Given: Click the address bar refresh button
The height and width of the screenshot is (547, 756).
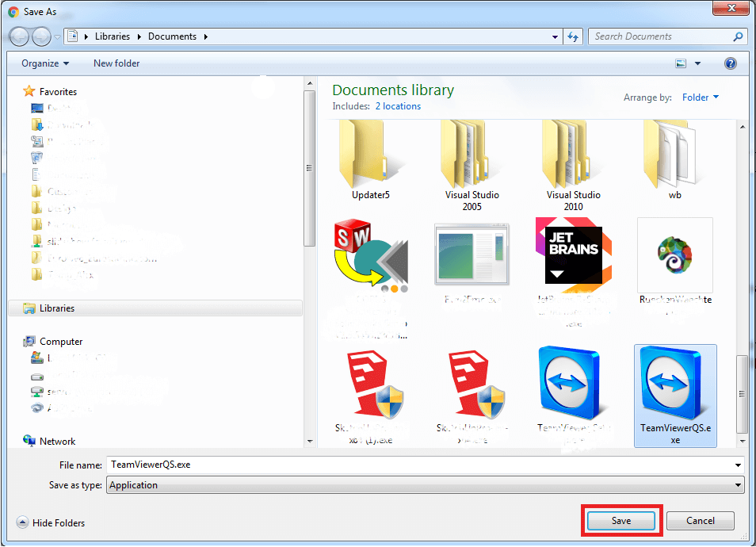Looking at the screenshot, I should (573, 36).
